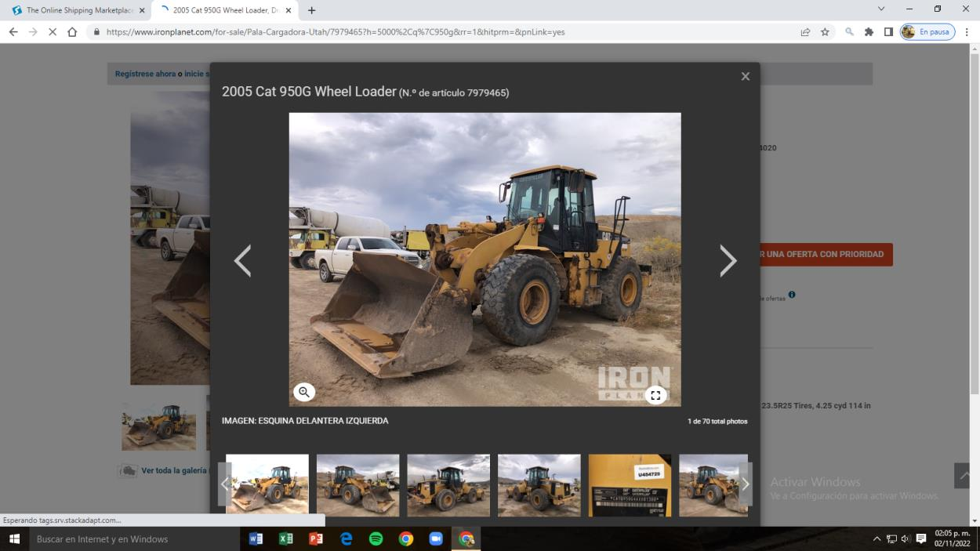Click the Windows search box
The height and width of the screenshot is (551, 980).
coord(133,538)
